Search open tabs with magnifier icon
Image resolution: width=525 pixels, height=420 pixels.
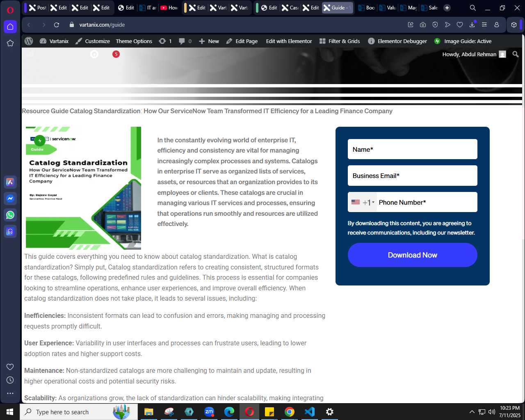472,8
